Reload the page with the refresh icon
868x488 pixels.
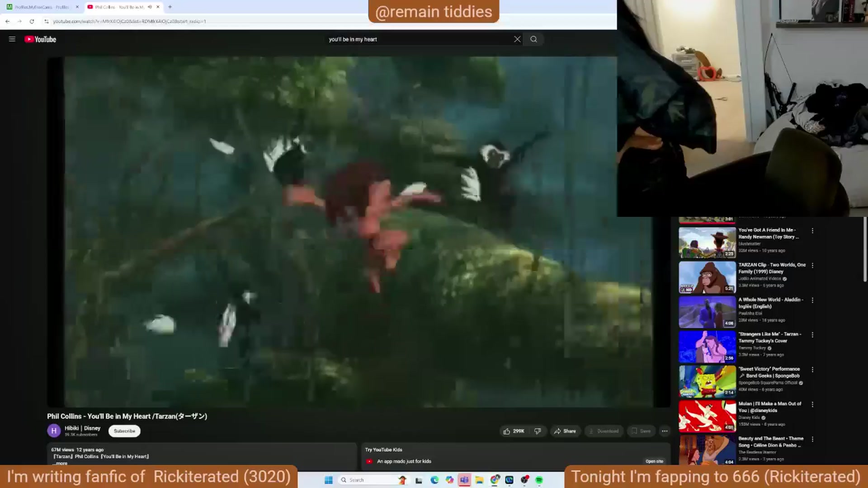[32, 21]
